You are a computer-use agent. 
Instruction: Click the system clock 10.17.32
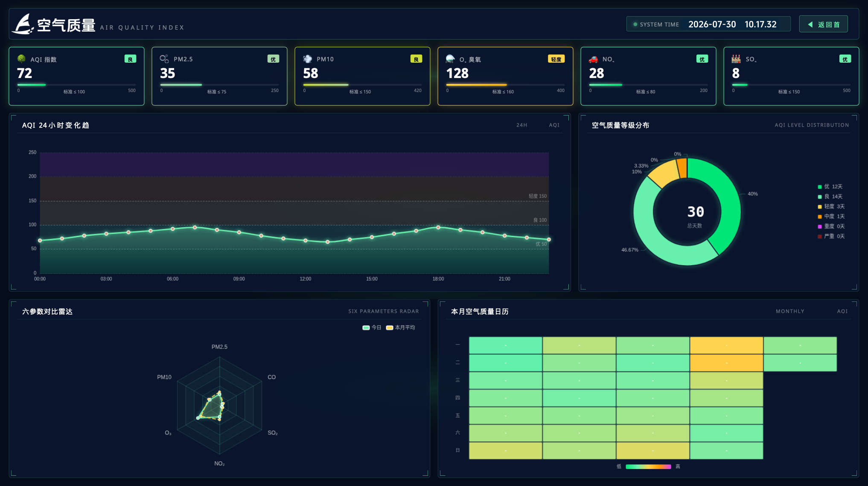point(760,24)
